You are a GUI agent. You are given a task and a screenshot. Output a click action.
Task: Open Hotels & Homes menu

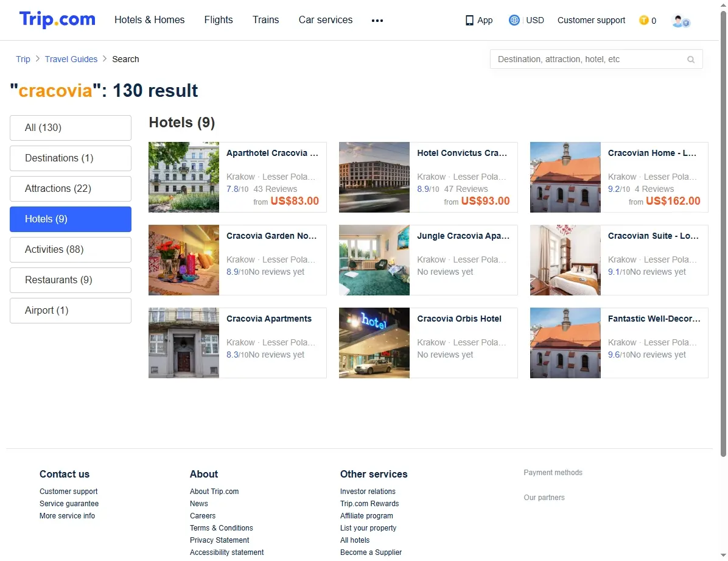coord(150,20)
